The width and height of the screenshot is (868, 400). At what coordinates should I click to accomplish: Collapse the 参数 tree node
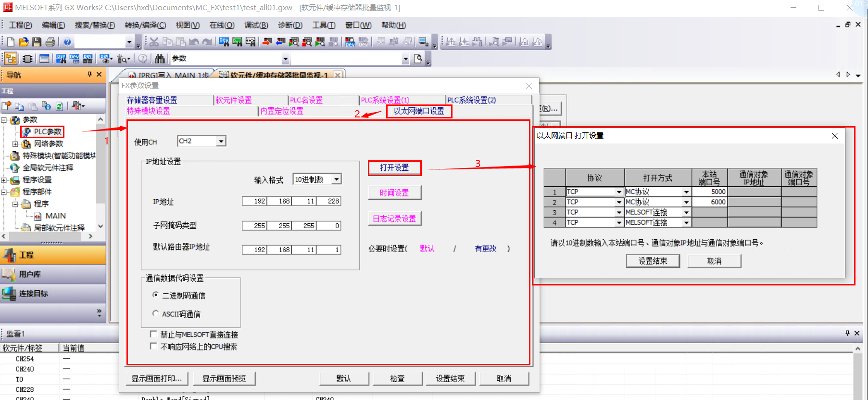4,120
